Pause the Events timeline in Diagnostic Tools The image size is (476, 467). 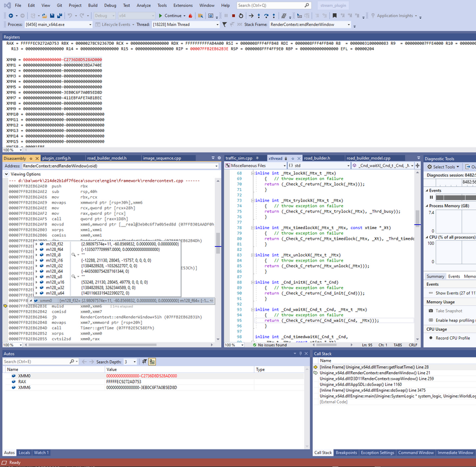[x=431, y=197]
